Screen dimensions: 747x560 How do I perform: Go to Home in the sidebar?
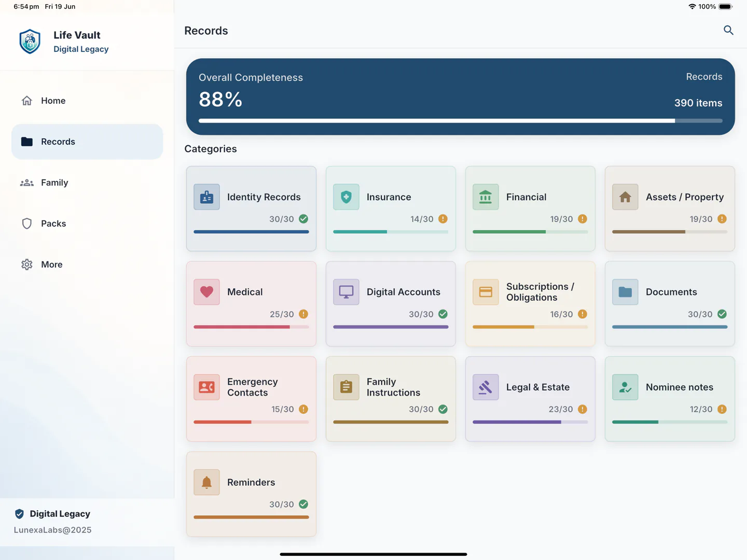point(87,101)
